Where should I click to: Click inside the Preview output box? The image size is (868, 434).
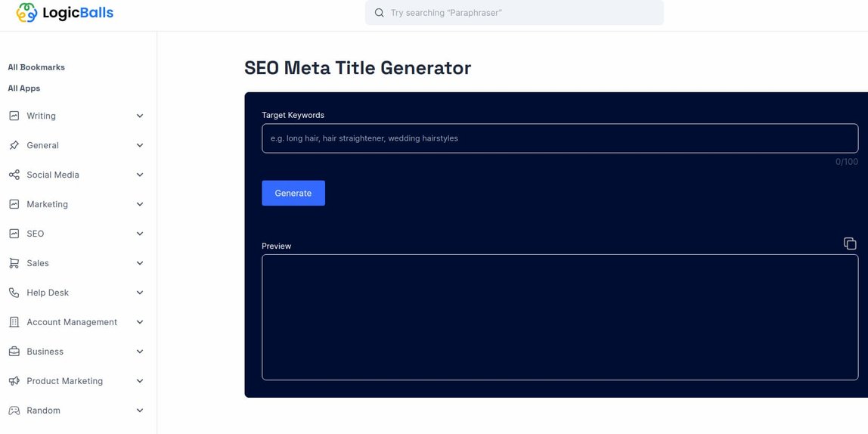[560, 318]
